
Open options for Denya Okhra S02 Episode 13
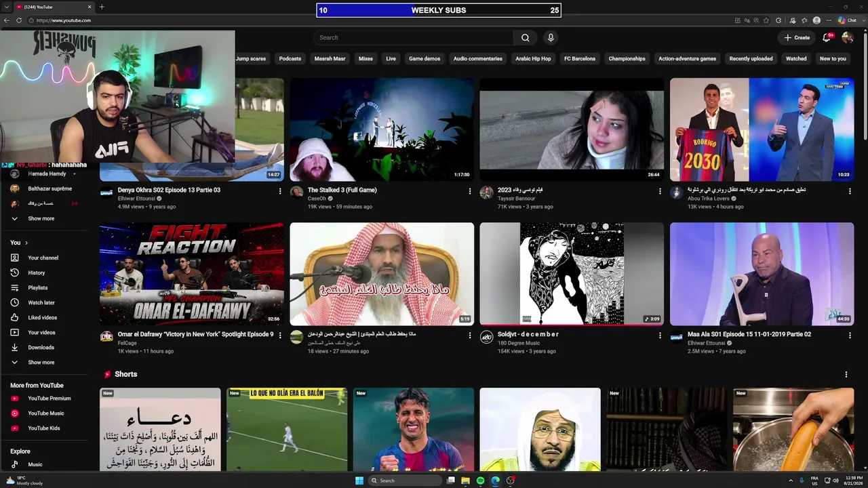[280, 191]
